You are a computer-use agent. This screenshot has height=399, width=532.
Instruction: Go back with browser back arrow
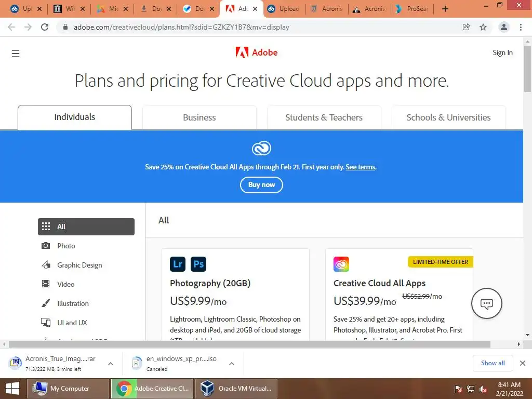pos(11,27)
